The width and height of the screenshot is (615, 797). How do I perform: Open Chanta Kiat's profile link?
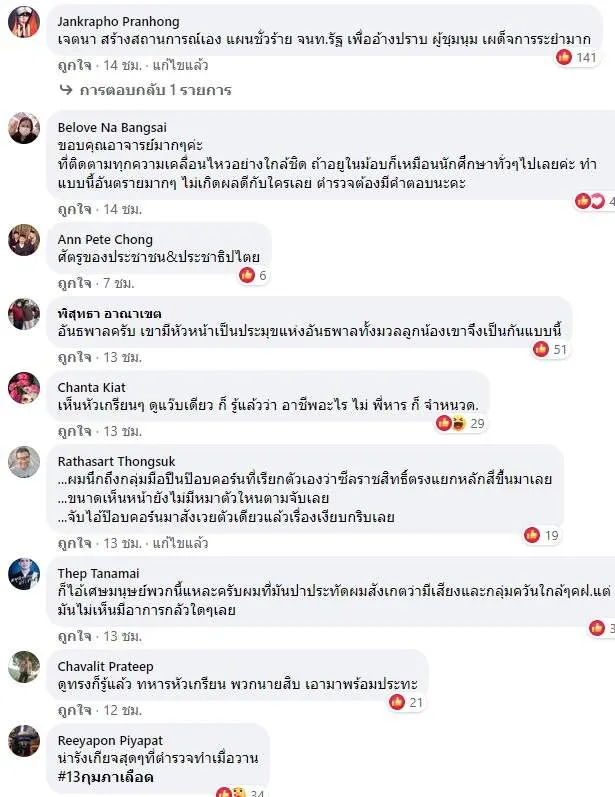pyautogui.click(x=91, y=387)
